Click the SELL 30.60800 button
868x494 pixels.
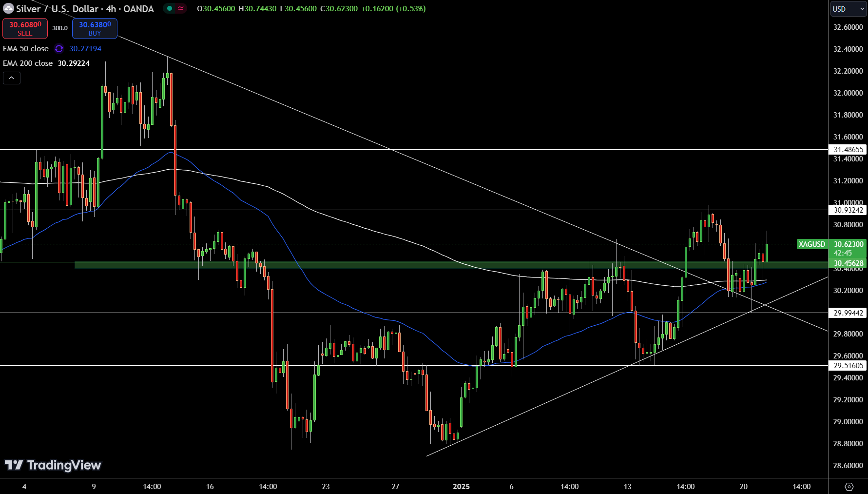25,28
